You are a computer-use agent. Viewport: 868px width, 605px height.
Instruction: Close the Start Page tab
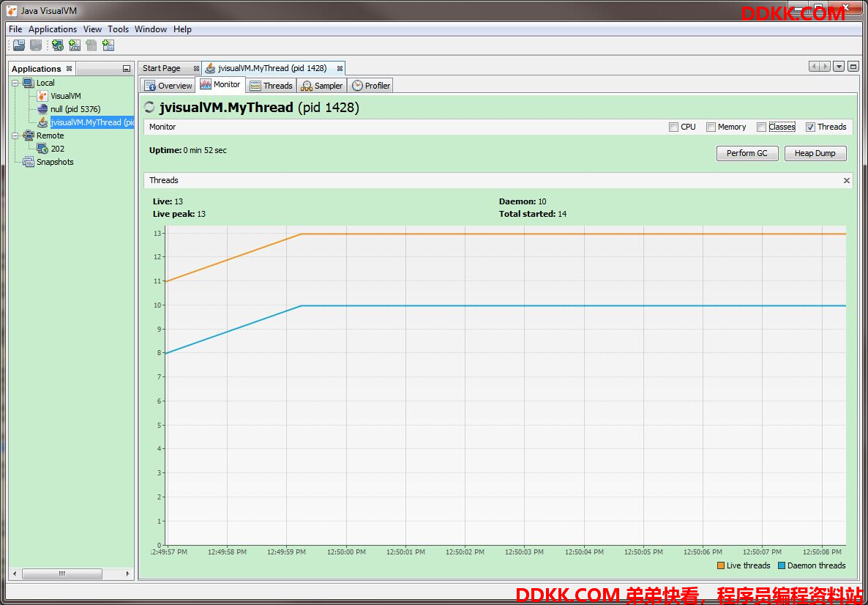[196, 69]
